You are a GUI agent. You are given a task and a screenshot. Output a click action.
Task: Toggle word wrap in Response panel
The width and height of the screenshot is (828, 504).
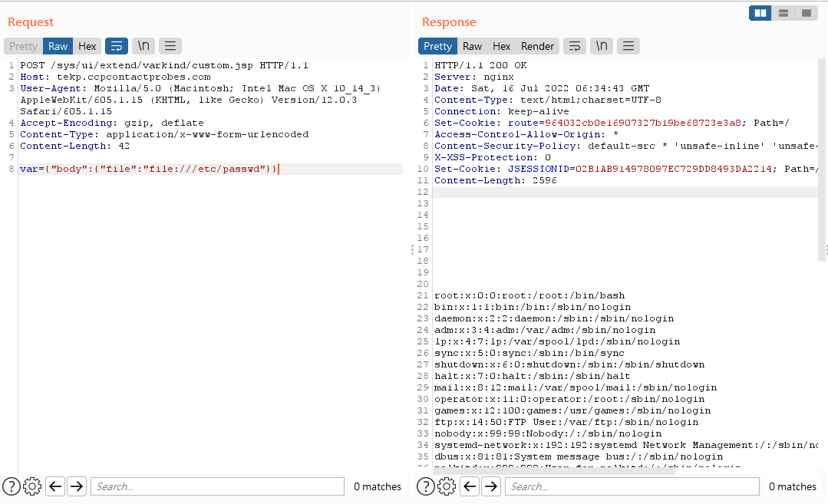coord(575,46)
